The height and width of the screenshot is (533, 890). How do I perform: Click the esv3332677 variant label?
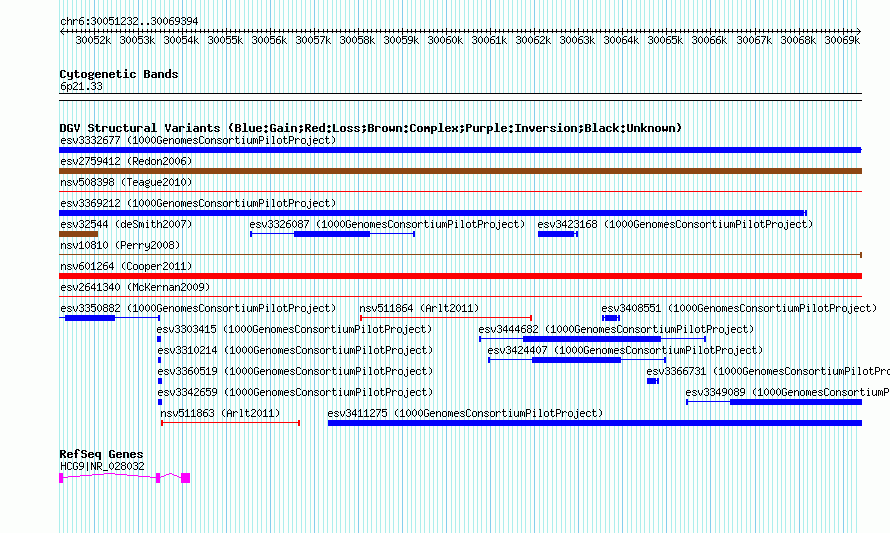coord(198,140)
